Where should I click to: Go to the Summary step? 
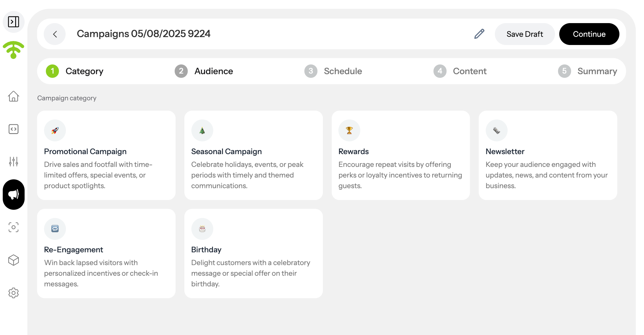[587, 71]
